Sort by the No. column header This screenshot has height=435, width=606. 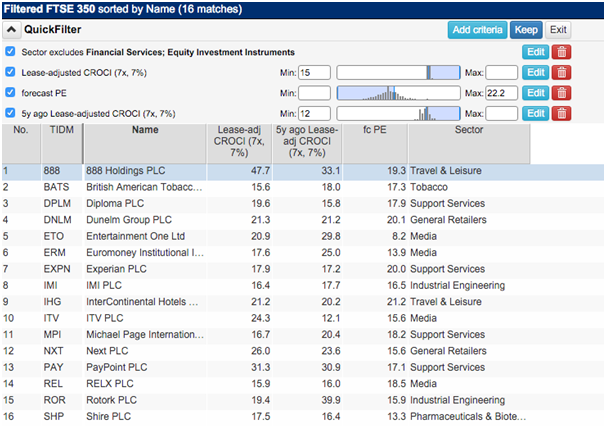point(21,143)
